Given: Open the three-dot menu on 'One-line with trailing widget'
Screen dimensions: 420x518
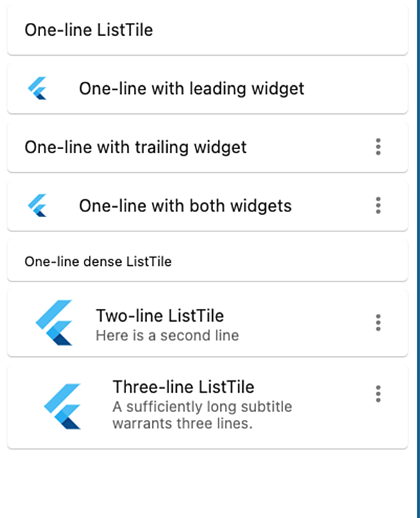Looking at the screenshot, I should click(x=378, y=147).
